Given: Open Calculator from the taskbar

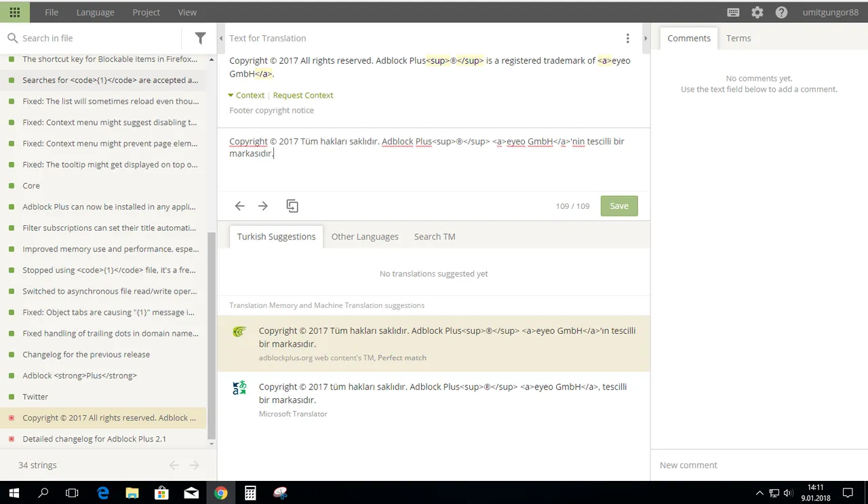Looking at the screenshot, I should [x=250, y=492].
